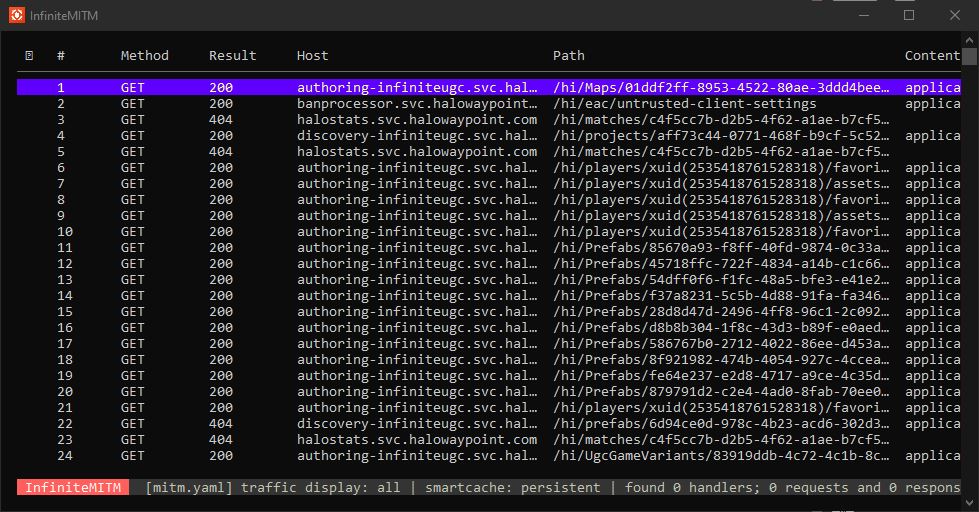Select the /hi/Prefabs/54dff0f6 request path
Screen dimensions: 979x512
point(721,280)
